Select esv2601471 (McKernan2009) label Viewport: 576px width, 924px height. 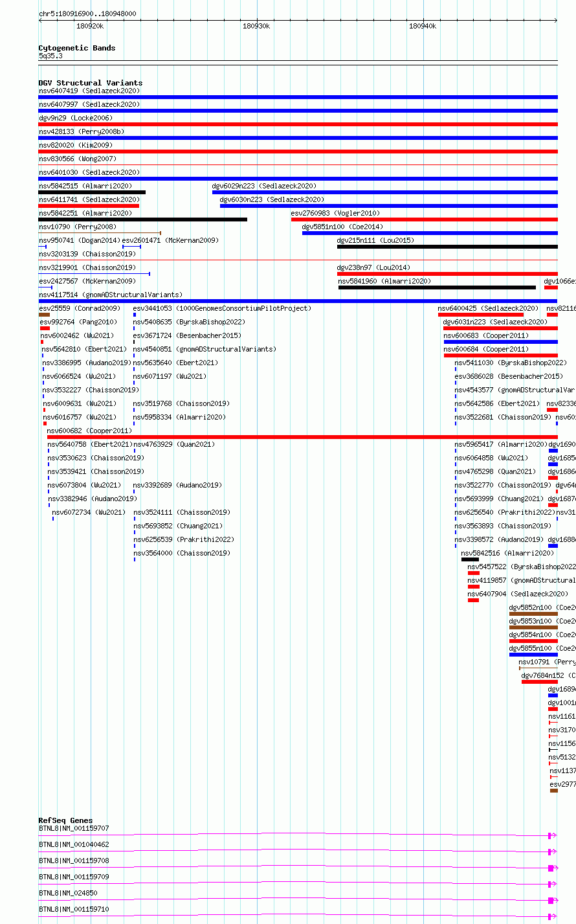coord(170,240)
